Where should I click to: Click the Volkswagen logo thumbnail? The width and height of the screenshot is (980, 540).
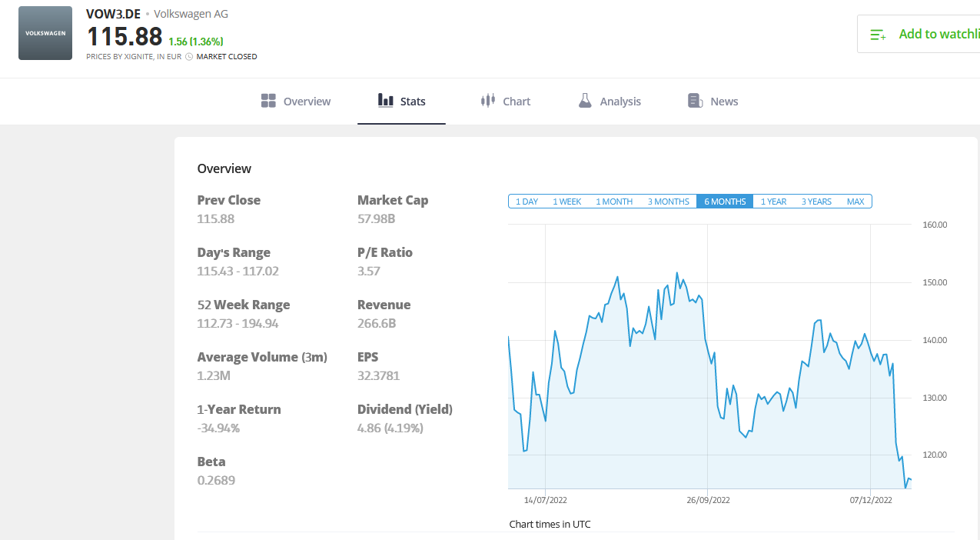click(x=45, y=33)
